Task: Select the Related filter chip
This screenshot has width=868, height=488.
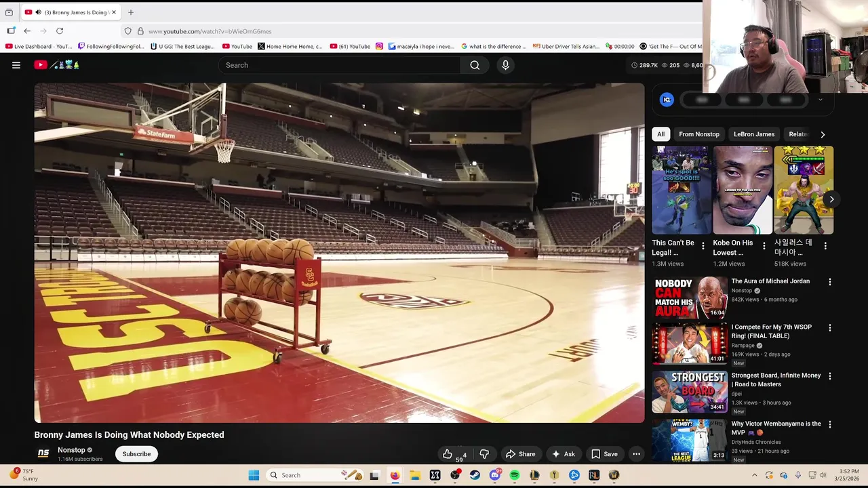Action: [x=798, y=134]
